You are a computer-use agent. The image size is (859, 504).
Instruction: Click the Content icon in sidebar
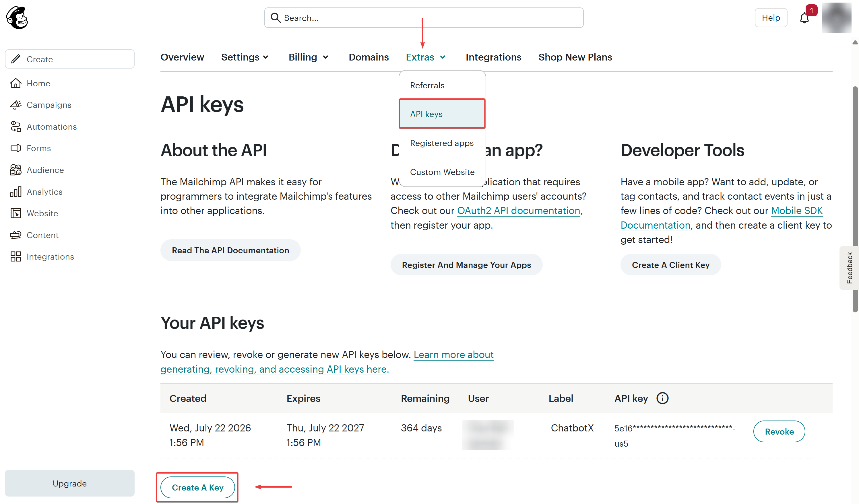pyautogui.click(x=16, y=235)
